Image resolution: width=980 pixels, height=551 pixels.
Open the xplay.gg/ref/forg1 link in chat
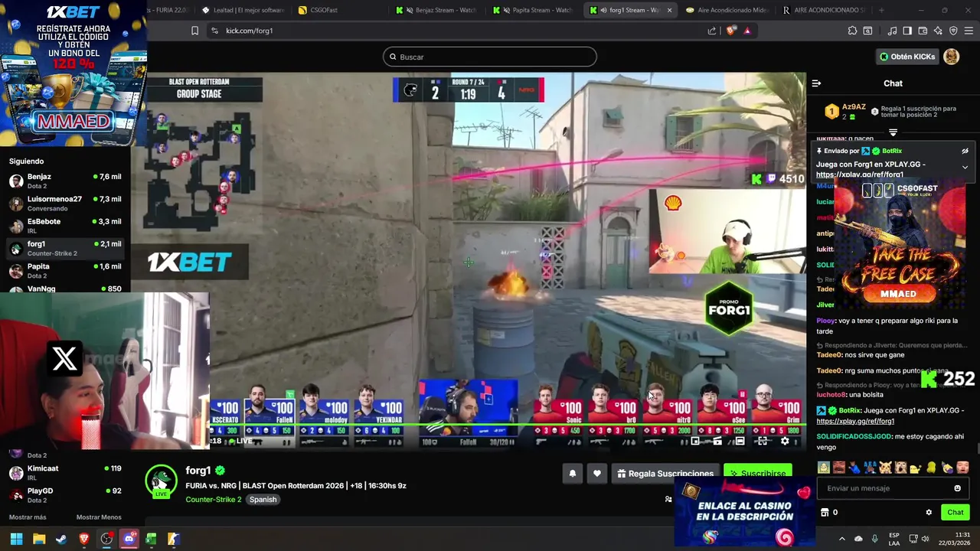[855, 421]
